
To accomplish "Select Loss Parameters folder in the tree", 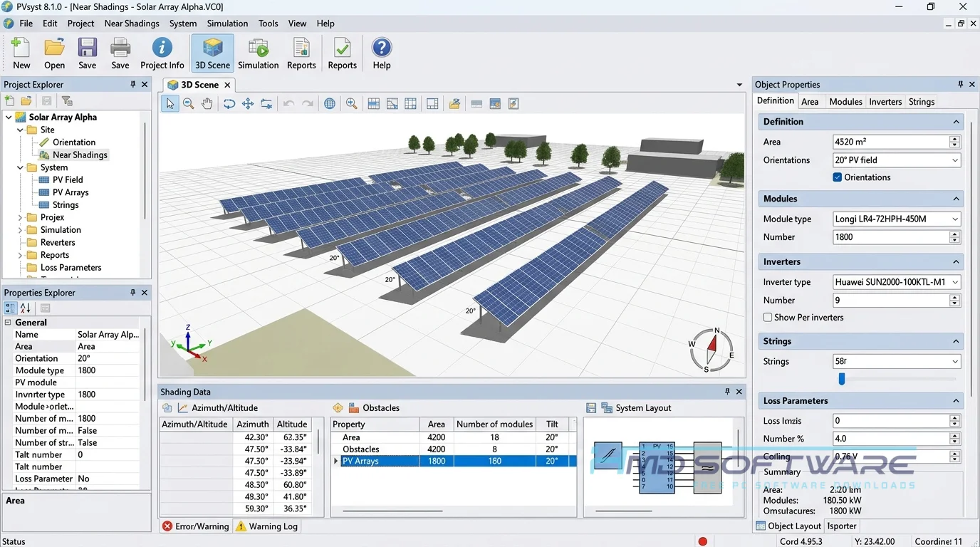I will 71,268.
